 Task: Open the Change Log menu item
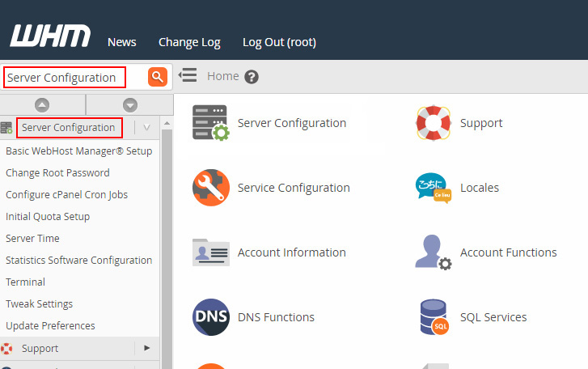(189, 42)
